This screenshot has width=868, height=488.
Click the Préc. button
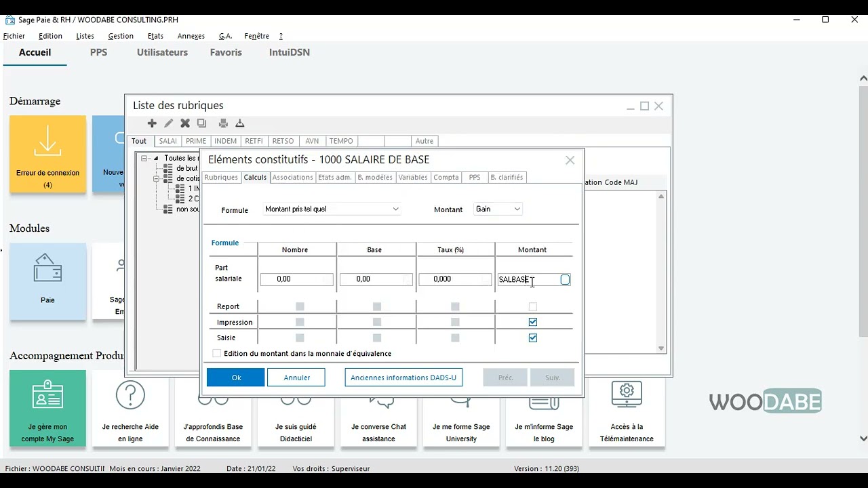(505, 378)
